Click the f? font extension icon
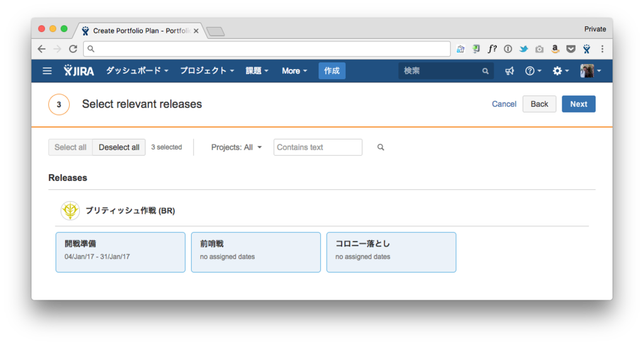 coord(492,49)
